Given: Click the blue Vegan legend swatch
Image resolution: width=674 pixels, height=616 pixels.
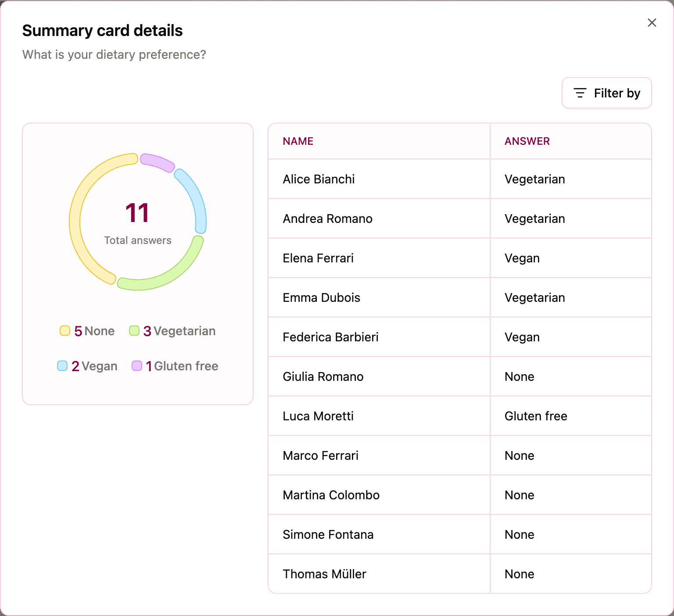Looking at the screenshot, I should point(62,366).
